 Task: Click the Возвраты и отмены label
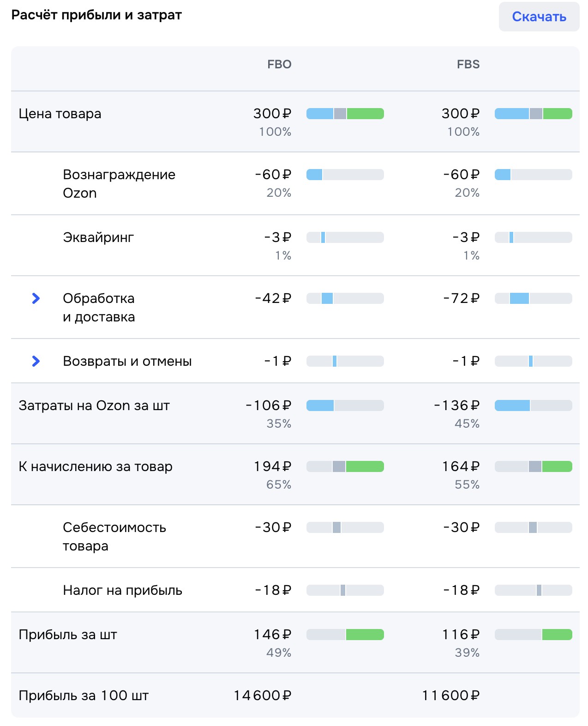(127, 361)
